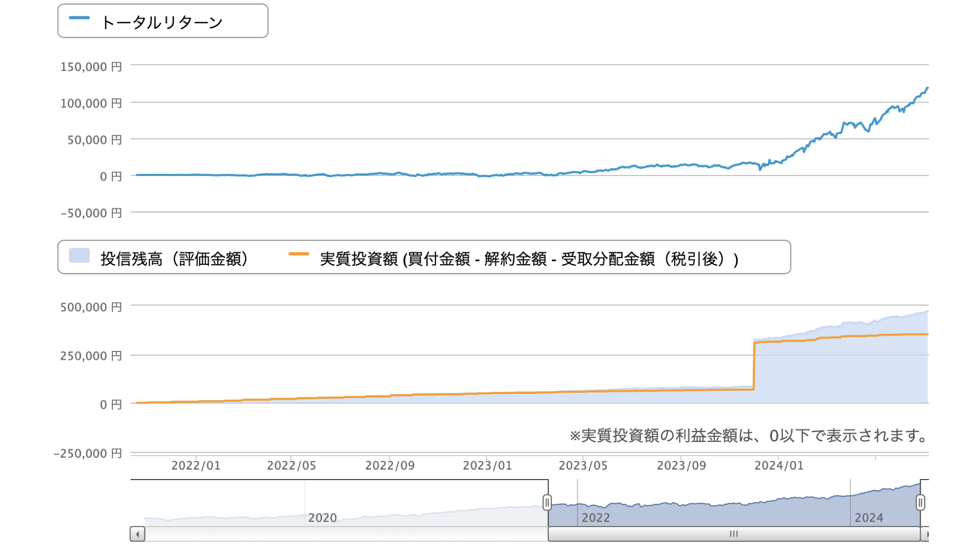980x551 pixels.
Task: Click the orange step jump in 実質投資額 line
Action: click(x=754, y=366)
